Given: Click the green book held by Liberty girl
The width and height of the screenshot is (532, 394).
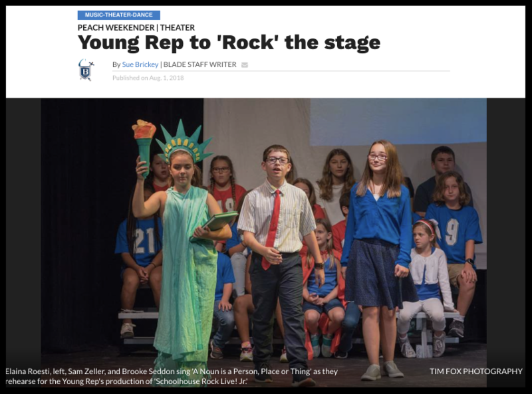Looking at the screenshot, I should pos(219,221).
